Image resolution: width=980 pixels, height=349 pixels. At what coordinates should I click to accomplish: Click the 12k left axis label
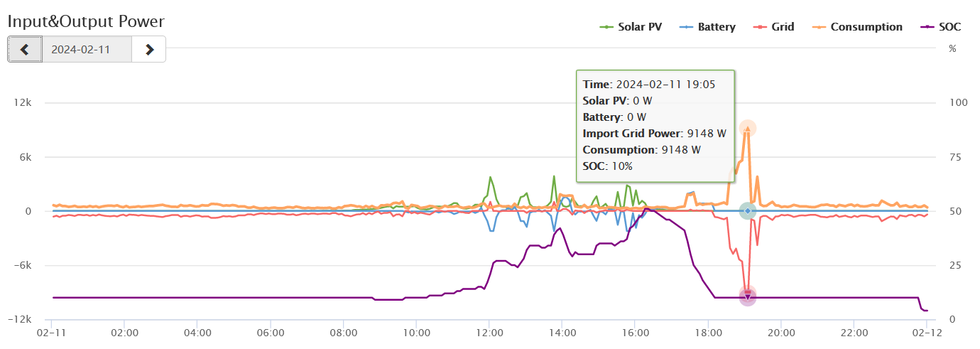[x=23, y=102]
